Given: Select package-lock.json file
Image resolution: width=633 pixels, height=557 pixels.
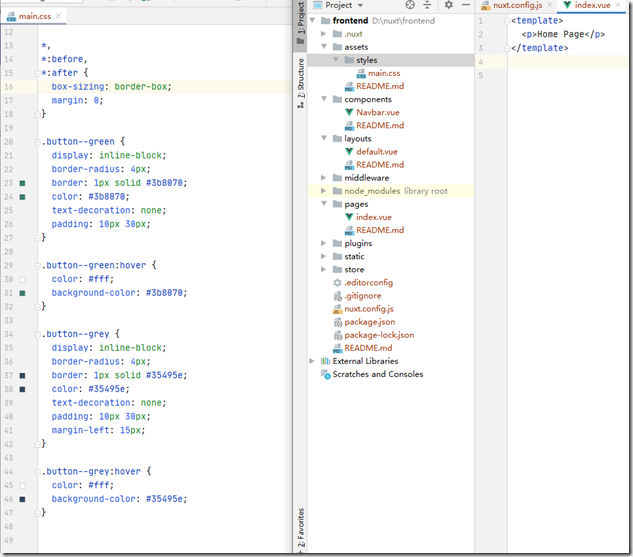Looking at the screenshot, I should pyautogui.click(x=379, y=335).
